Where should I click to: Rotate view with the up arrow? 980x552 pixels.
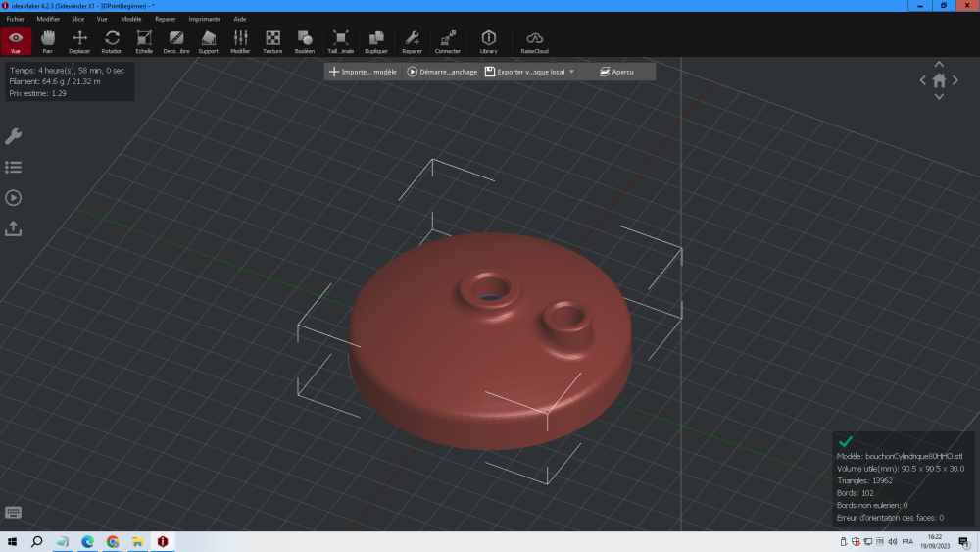coord(939,64)
